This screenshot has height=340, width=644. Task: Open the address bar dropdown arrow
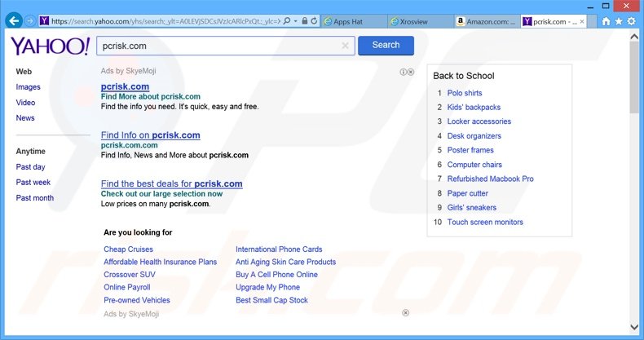[295, 21]
